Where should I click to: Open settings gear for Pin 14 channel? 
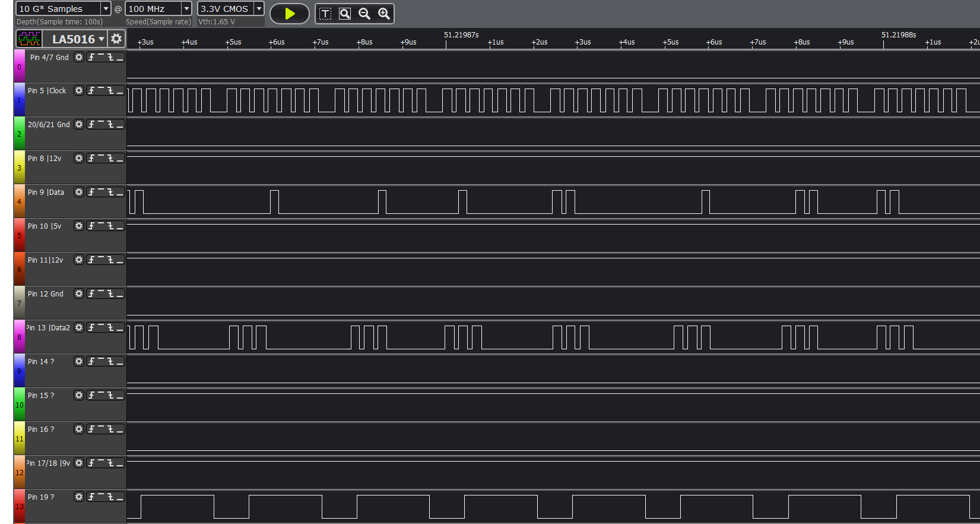[79, 361]
